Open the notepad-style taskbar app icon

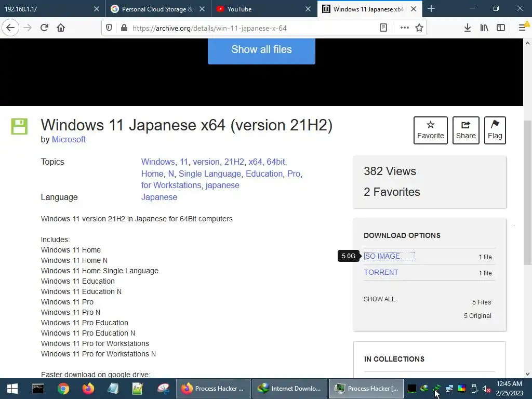pos(113,389)
